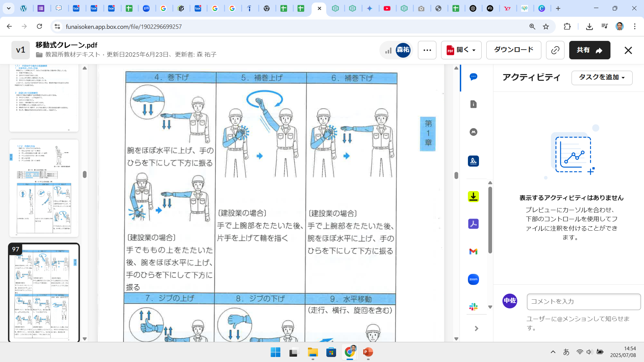Open the Slack integration icon
This screenshot has height=362, width=644.
click(473, 307)
